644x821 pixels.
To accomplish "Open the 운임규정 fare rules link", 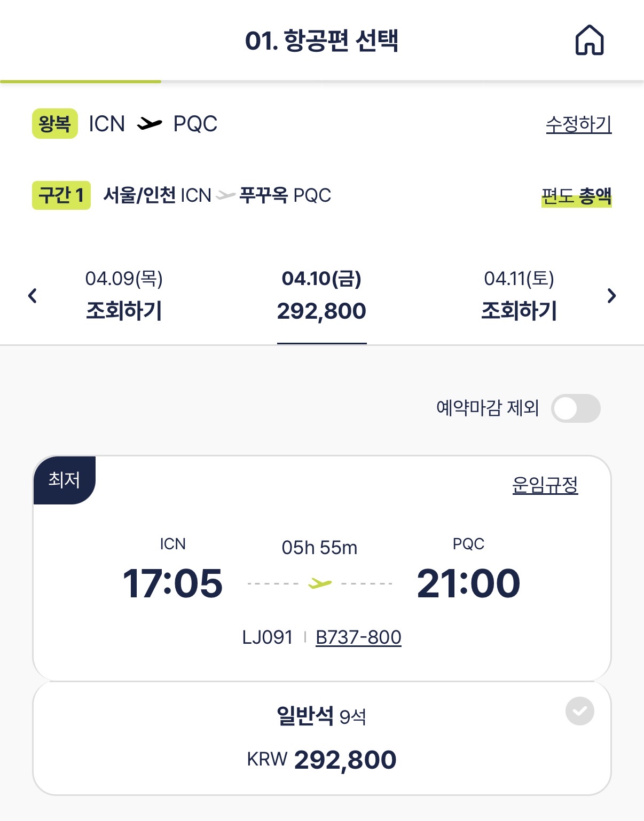I will [x=545, y=485].
